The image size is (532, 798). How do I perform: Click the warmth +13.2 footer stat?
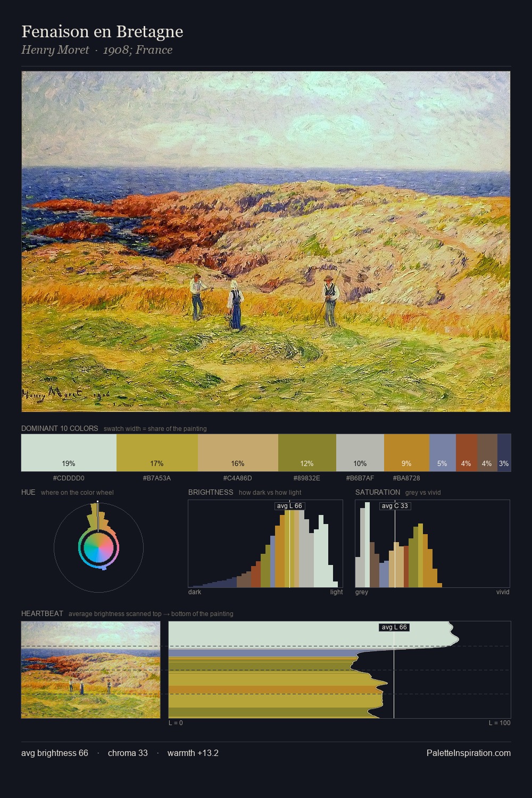tap(193, 753)
